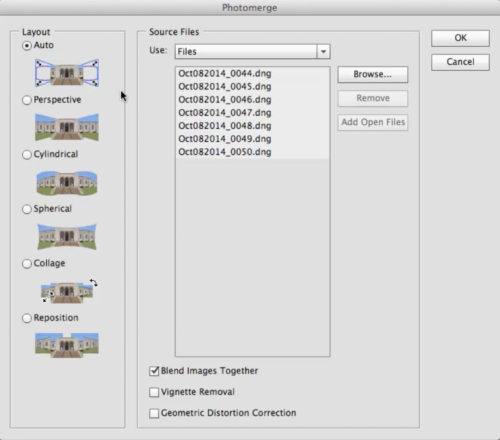Viewport: 500px width, 440px height.
Task: Click the Perspective layout preview icon
Action: 67,127
